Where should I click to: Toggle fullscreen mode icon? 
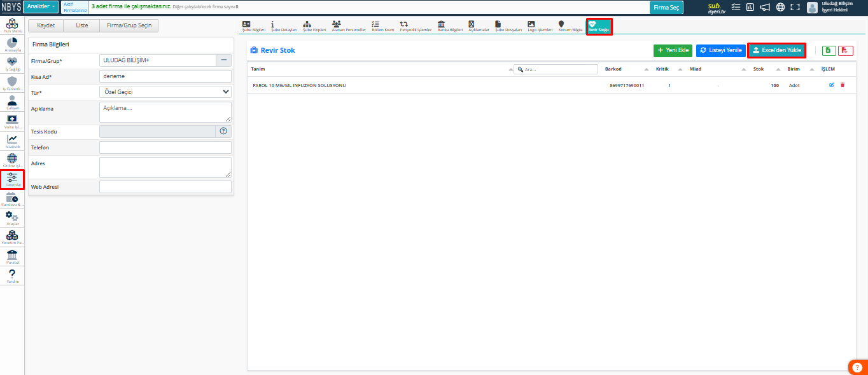[795, 7]
